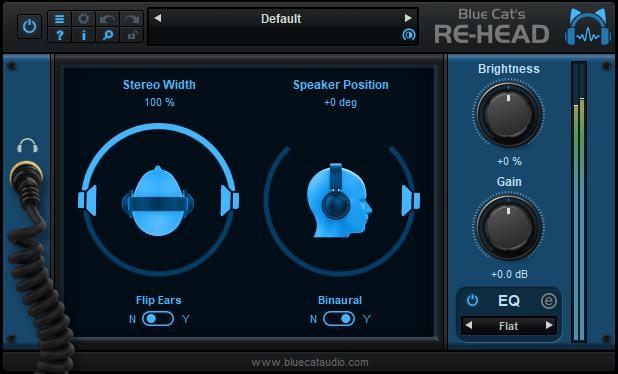618x374 pixels.
Task: Click the magnifier zoom icon
Action: pos(107,35)
